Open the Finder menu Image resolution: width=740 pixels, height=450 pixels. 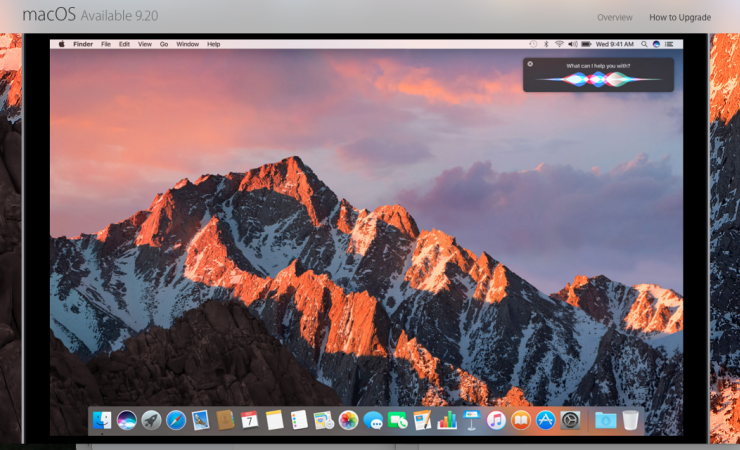click(x=83, y=44)
